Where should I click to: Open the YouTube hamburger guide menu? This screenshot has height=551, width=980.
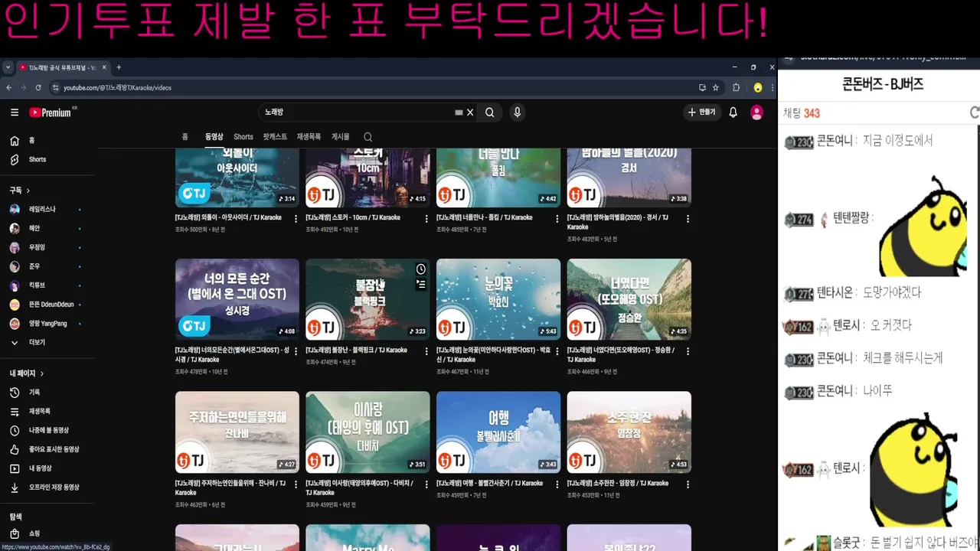click(14, 112)
